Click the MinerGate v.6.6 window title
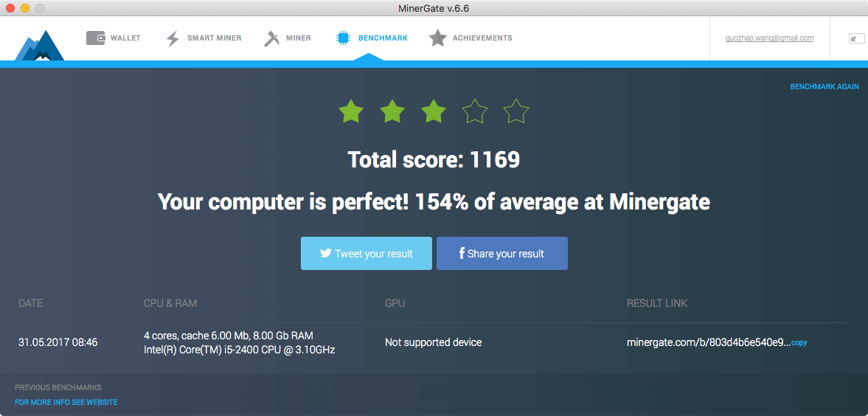868x416 pixels. click(x=434, y=8)
